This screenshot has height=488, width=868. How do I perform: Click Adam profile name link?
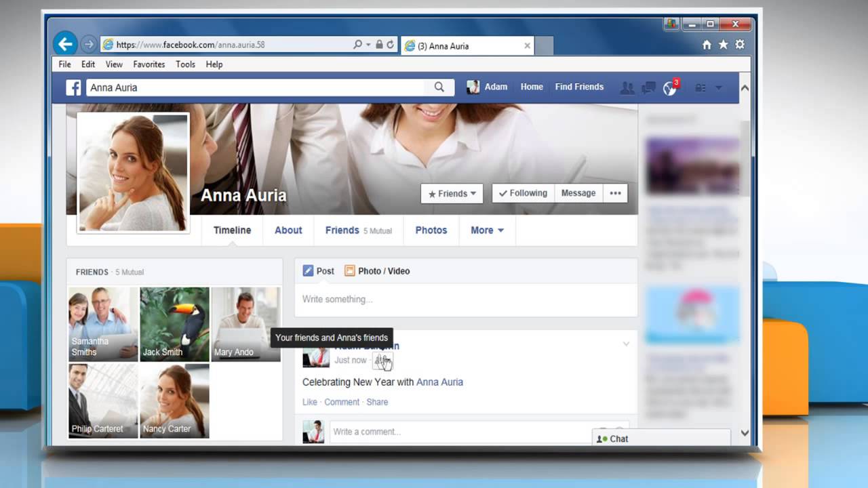pos(496,87)
